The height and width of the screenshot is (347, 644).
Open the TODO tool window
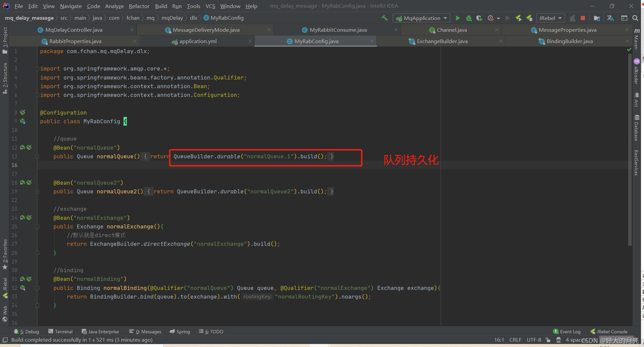211,332
